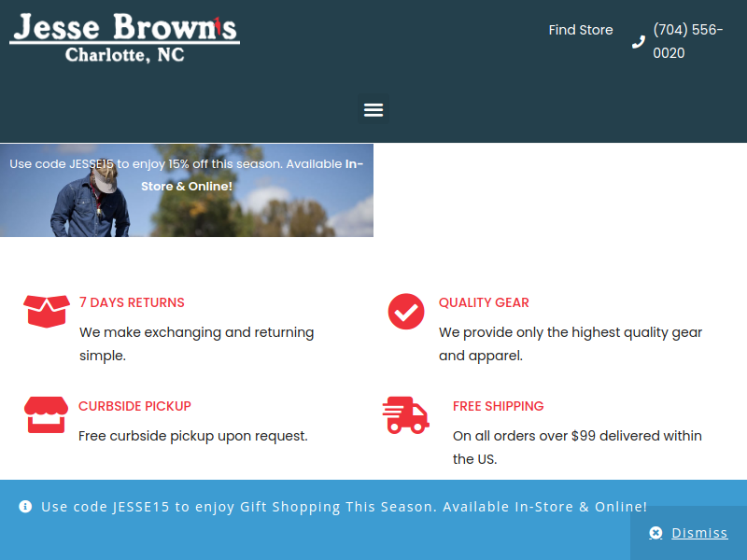This screenshot has width=747, height=560.
Task: Click the open box returns icon
Action: tap(47, 311)
